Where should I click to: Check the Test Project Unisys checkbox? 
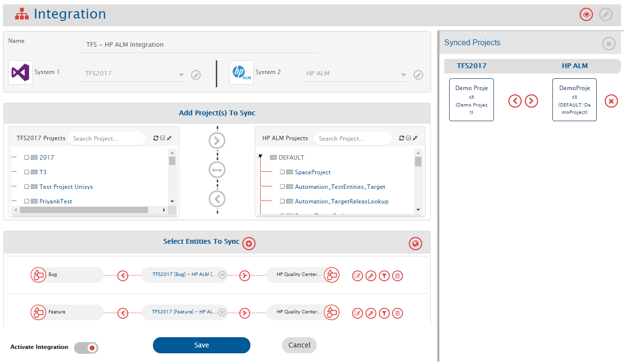pyautogui.click(x=27, y=187)
